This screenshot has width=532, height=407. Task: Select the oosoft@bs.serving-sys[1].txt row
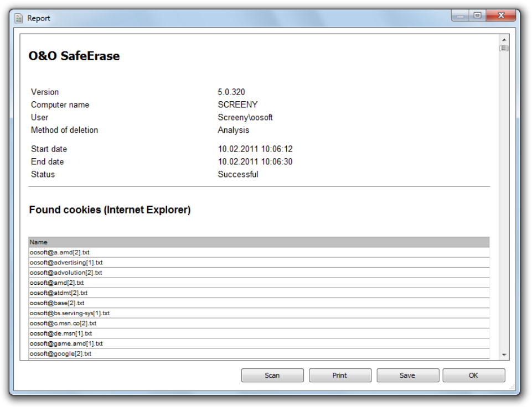259,314
